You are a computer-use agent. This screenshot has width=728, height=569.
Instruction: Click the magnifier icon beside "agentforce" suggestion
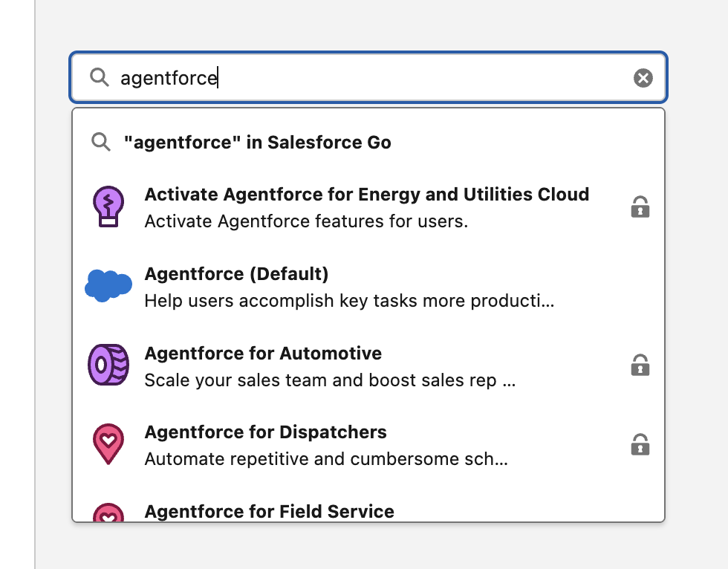tap(101, 142)
